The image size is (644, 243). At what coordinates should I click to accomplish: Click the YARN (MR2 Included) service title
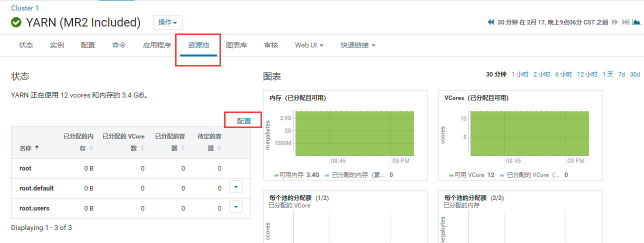83,22
